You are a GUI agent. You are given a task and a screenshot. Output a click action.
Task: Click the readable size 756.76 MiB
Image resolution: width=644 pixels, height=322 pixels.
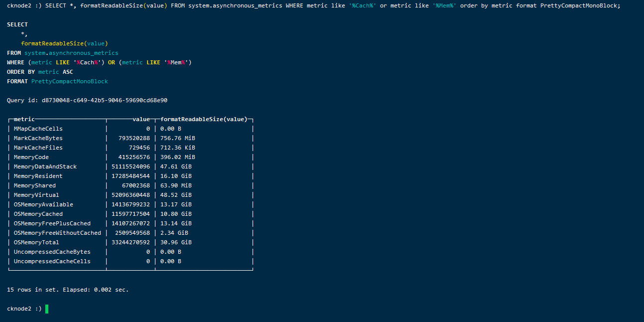(x=178, y=138)
